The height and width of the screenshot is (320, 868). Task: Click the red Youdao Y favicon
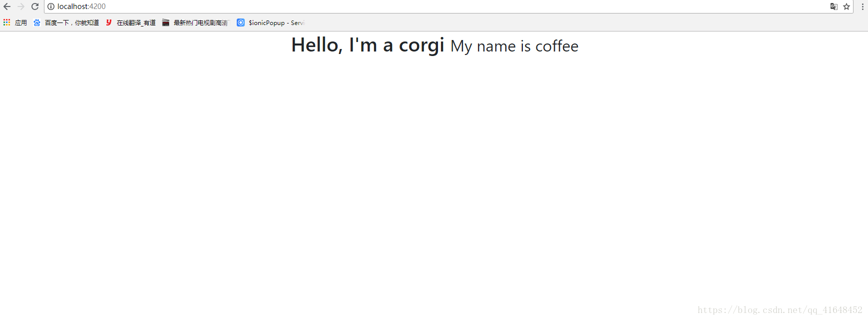pyautogui.click(x=108, y=22)
